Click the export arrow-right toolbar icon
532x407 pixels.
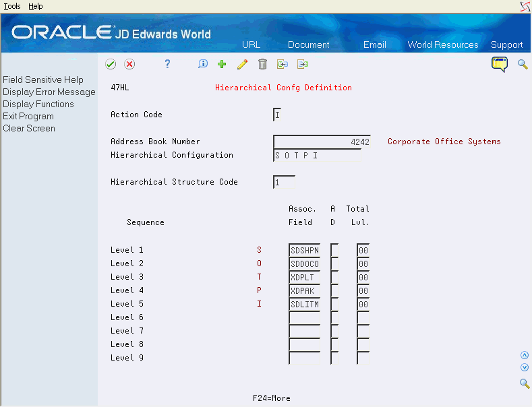click(303, 64)
